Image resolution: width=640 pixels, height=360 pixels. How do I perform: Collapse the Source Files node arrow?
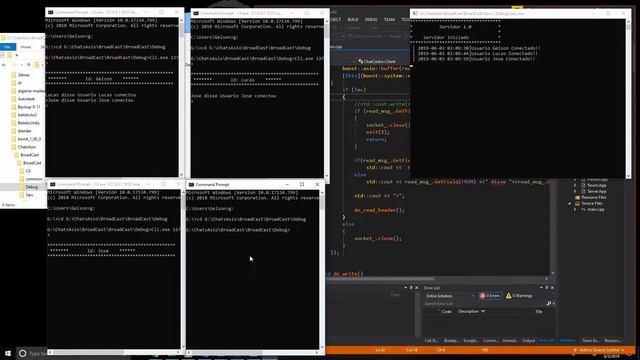[570, 203]
